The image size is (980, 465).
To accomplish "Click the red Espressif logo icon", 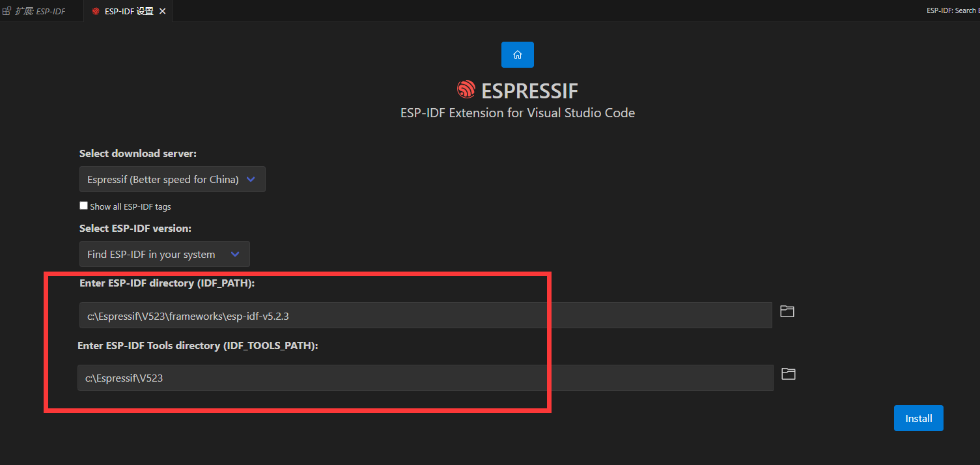I will tap(466, 90).
